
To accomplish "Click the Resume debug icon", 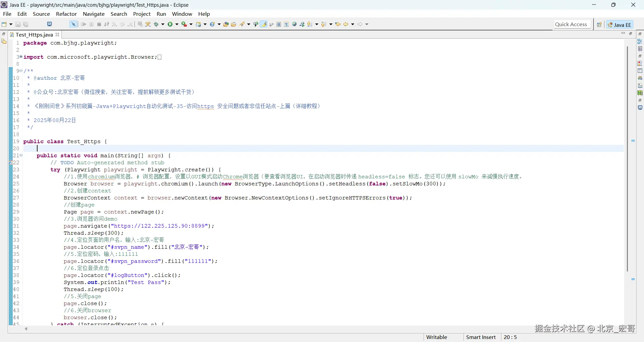I will pos(84,24).
